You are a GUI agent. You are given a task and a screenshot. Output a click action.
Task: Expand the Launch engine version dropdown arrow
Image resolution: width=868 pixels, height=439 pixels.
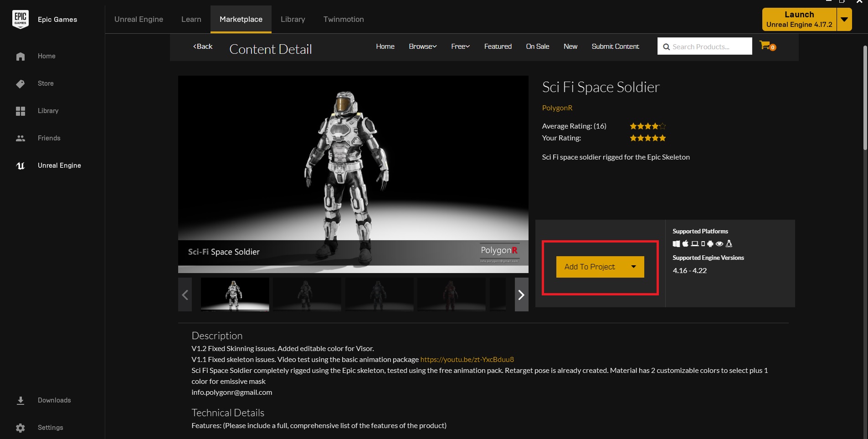click(x=844, y=20)
